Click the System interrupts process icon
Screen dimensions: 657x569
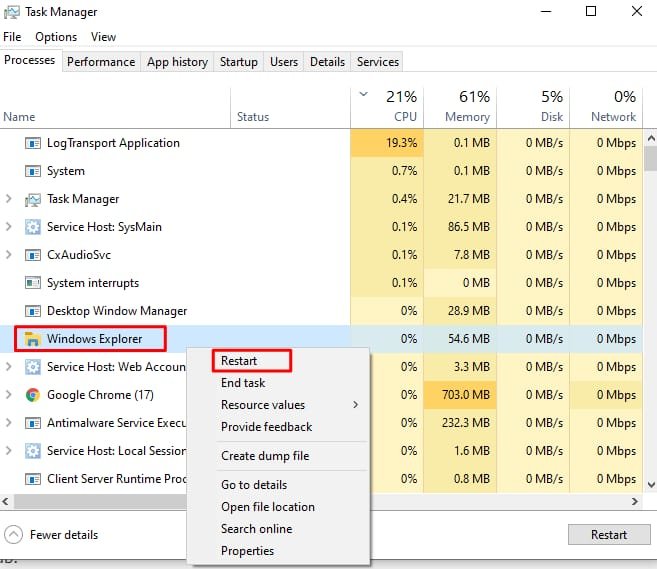[x=33, y=283]
